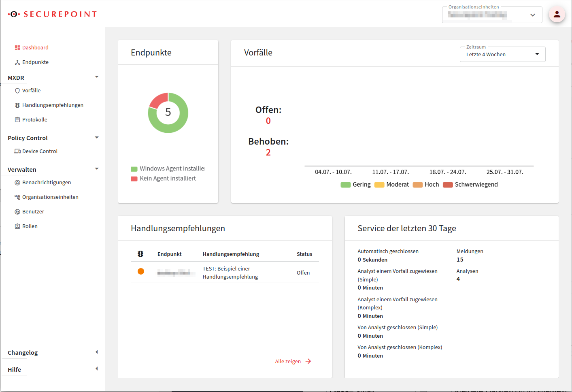Click the 'Offen' status in recommendation row
Viewport: 572px width, 392px height.
coord(303,273)
